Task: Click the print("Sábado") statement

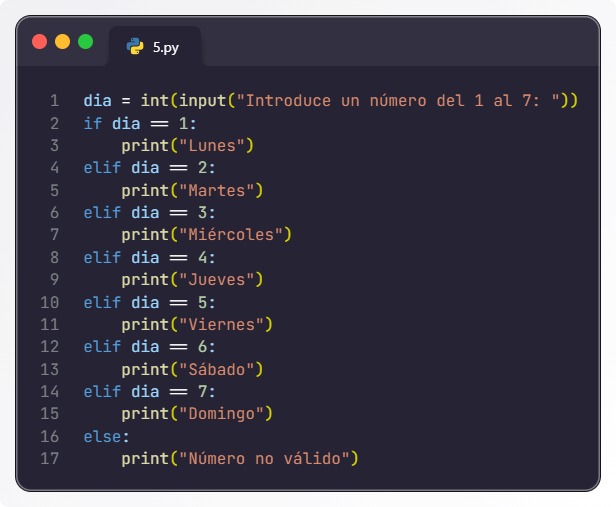Action: (x=192, y=369)
